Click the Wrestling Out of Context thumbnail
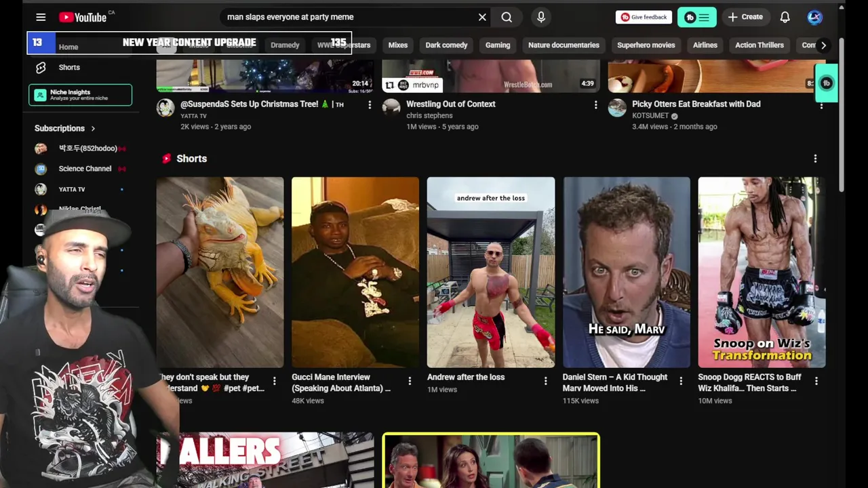The image size is (868, 488). [x=490, y=76]
